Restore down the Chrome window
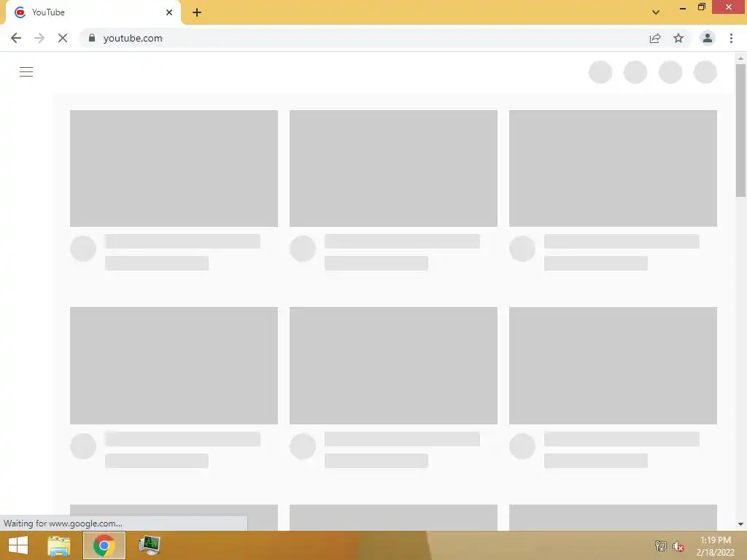 click(701, 7)
